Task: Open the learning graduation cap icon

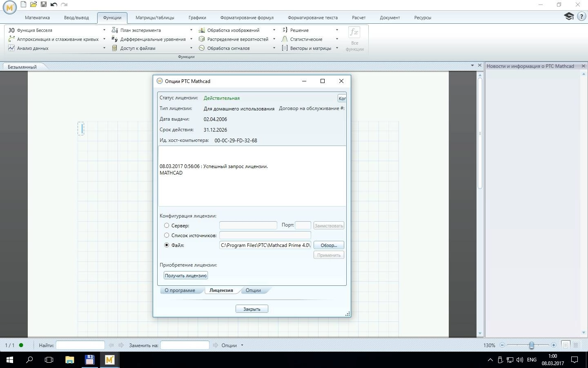Action: pos(569,17)
